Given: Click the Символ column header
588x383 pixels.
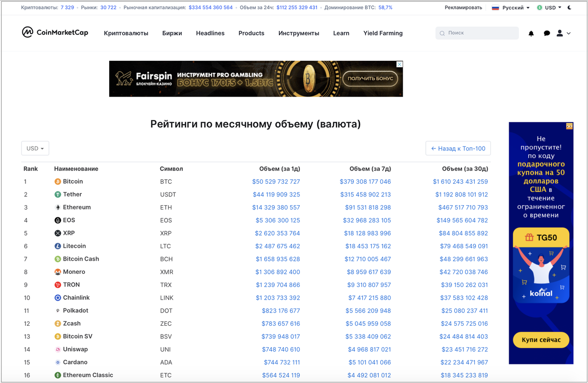Looking at the screenshot, I should pyautogui.click(x=171, y=169).
